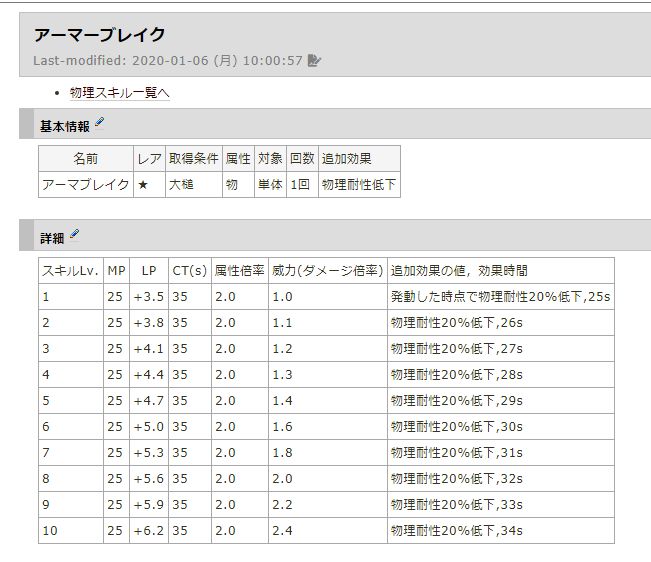
Task: Click the MP column header
Action: 116,271
